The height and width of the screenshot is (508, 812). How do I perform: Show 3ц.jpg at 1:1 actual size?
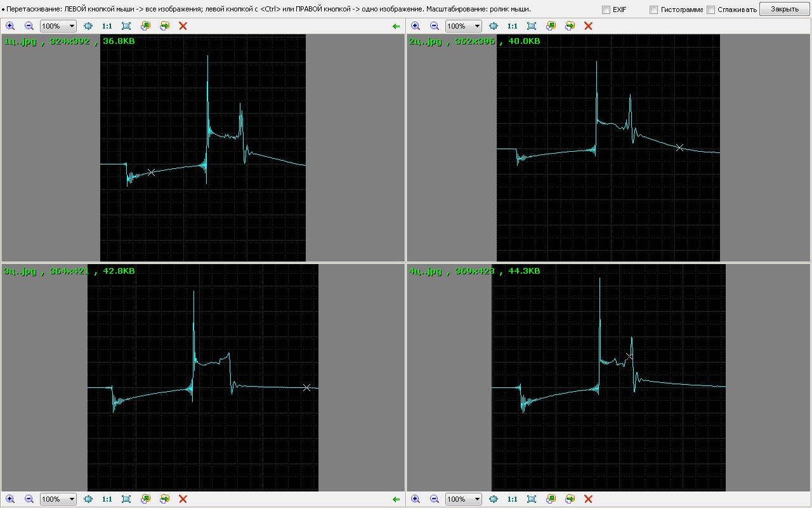[107, 499]
